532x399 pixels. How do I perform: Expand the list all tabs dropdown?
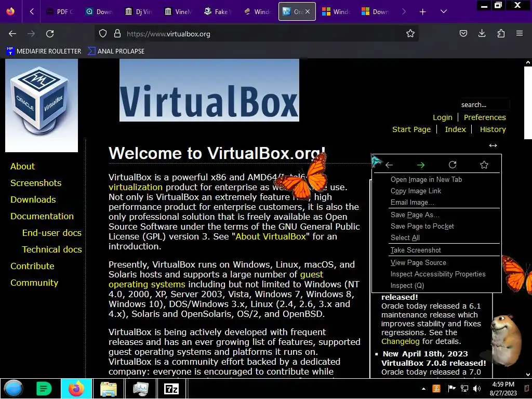[x=444, y=11]
